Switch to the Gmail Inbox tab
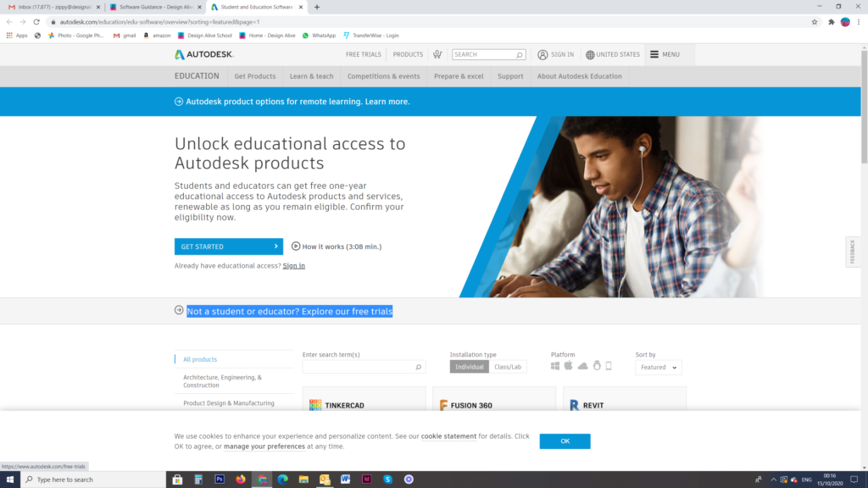The height and width of the screenshot is (488, 868). pos(53,7)
